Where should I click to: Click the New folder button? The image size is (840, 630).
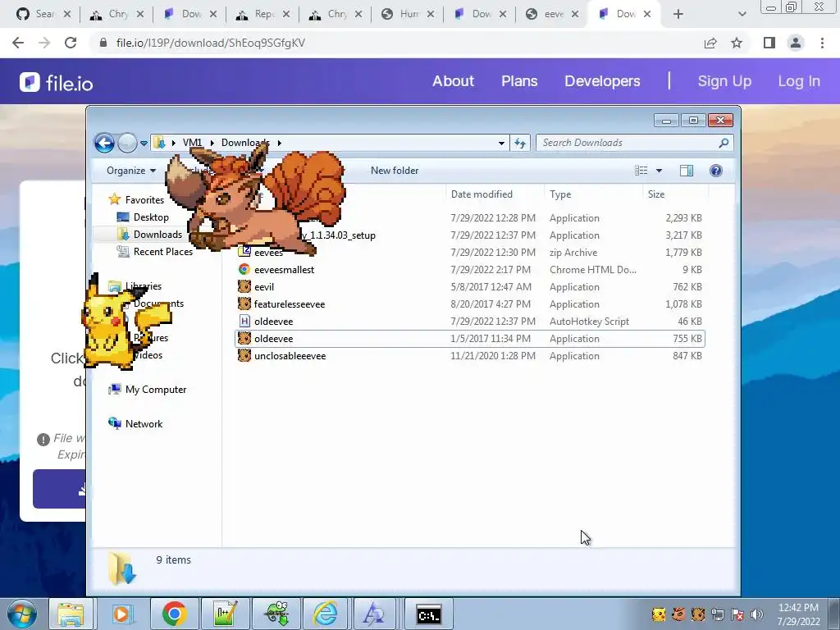(x=395, y=171)
